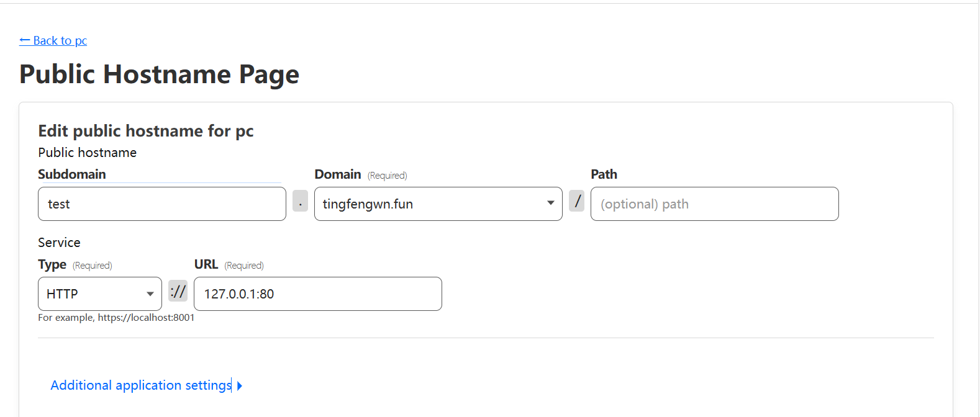Click the :// separator before the URL field

point(178,291)
